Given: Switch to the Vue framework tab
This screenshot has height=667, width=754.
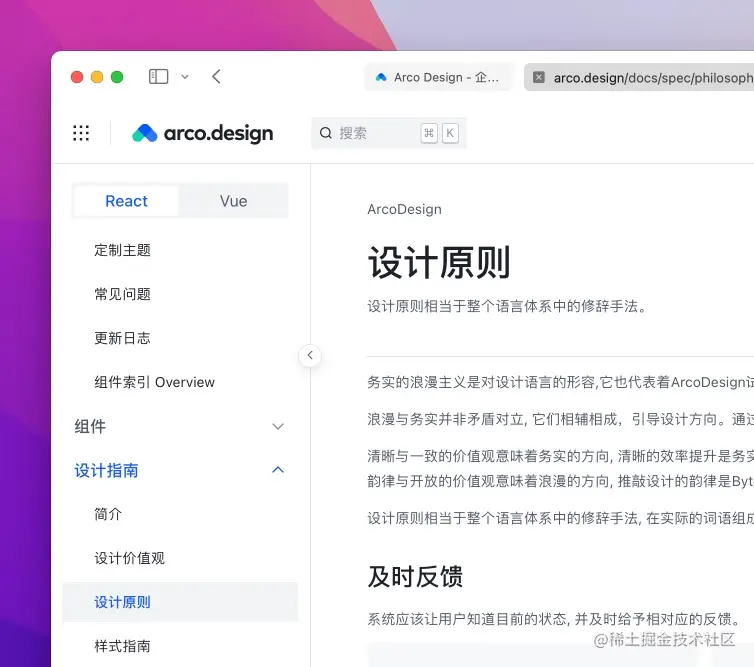Looking at the screenshot, I should [x=233, y=201].
